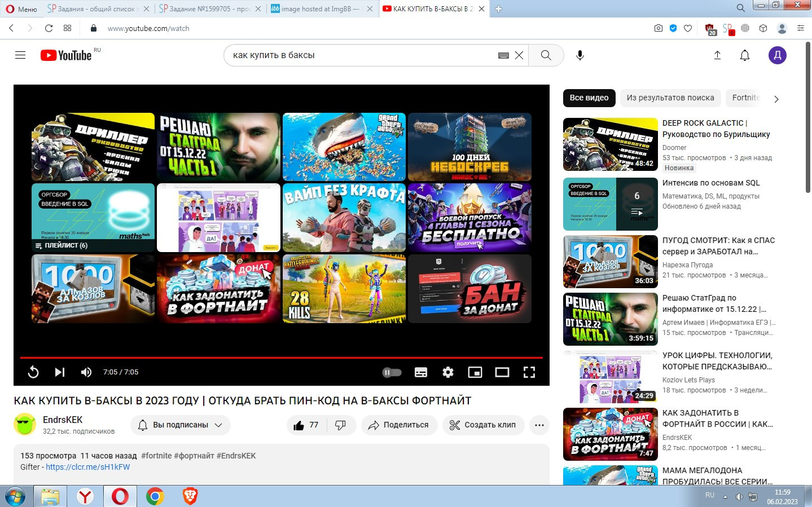
Task: Click the video progress bar
Action: 282,358
